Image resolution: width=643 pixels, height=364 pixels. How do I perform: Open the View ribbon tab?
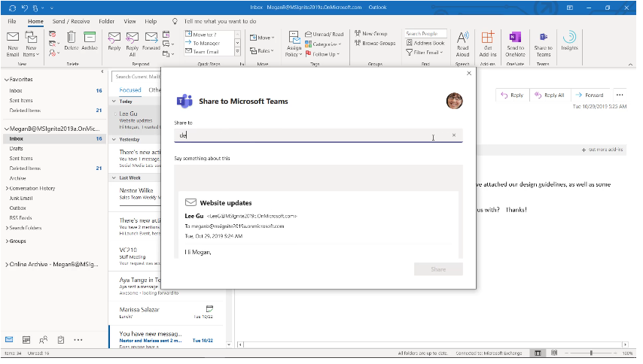tap(130, 22)
